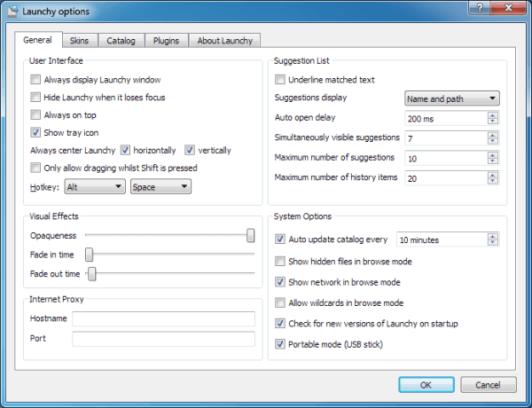The image size is (532, 408).
Task: Decrease Maximum number of suggestions
Action: point(493,161)
